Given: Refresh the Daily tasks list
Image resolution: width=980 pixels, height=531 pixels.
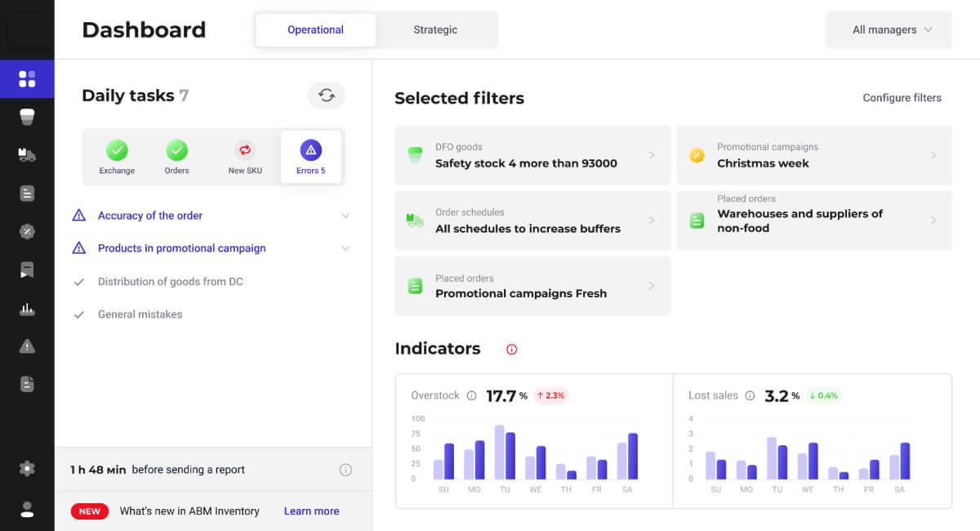Looking at the screenshot, I should [327, 96].
